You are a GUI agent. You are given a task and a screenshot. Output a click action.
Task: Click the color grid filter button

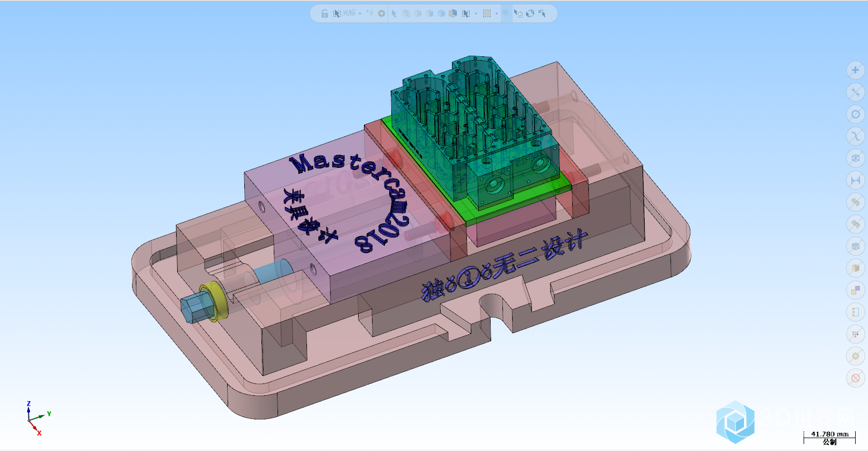856,334
